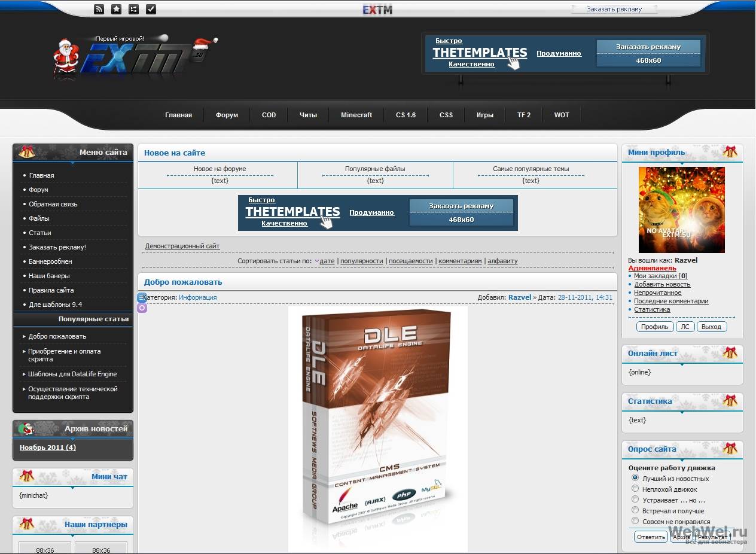Click "Заказать рекламу" button in top bar

[x=614, y=9]
